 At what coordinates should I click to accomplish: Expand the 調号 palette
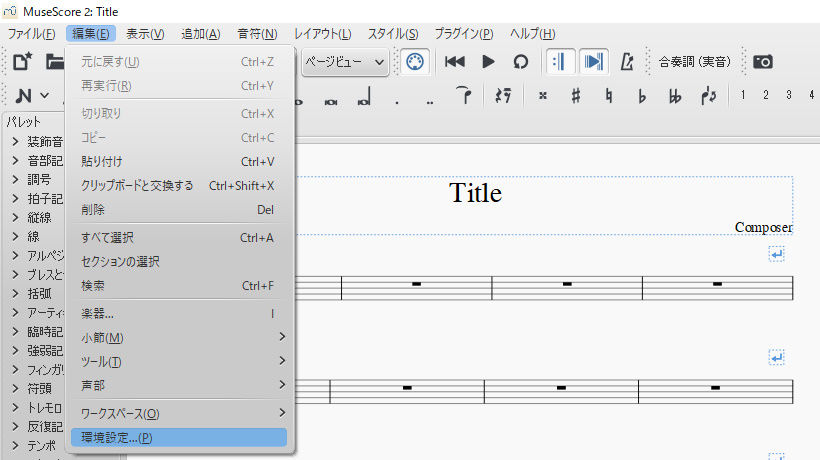[15, 179]
